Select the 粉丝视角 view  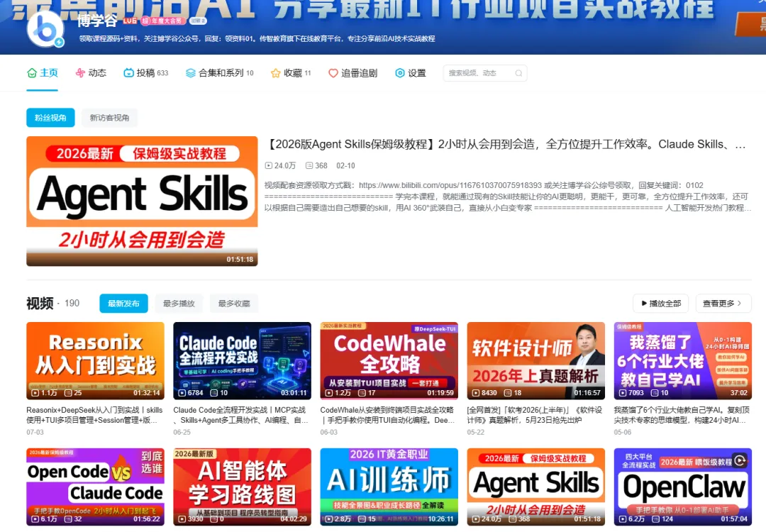tap(50, 118)
